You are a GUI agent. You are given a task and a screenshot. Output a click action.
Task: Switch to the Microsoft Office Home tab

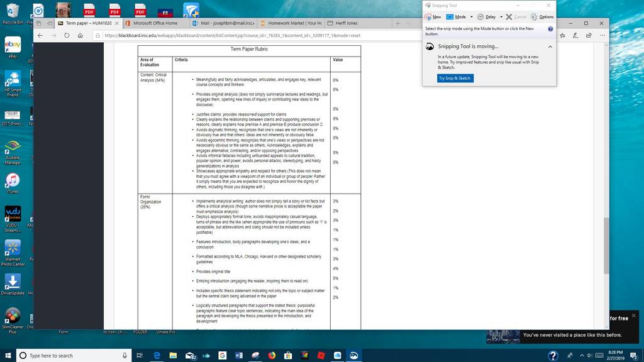pyautogui.click(x=155, y=23)
